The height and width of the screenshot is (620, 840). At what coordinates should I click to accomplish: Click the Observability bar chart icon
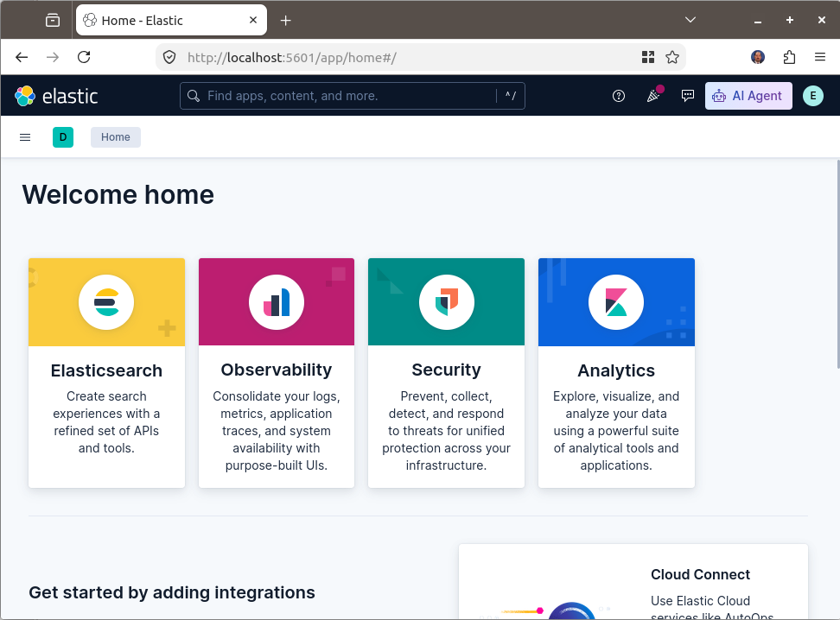[x=277, y=302]
